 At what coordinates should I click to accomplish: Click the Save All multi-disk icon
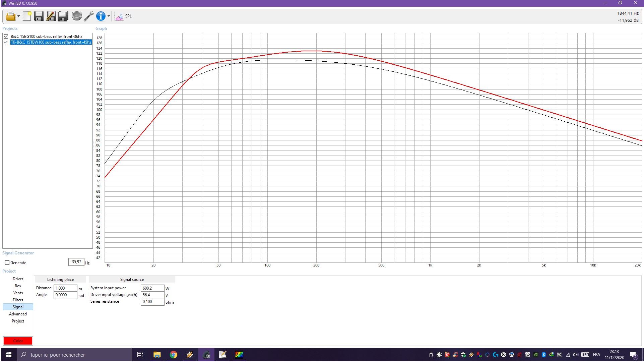click(x=63, y=16)
